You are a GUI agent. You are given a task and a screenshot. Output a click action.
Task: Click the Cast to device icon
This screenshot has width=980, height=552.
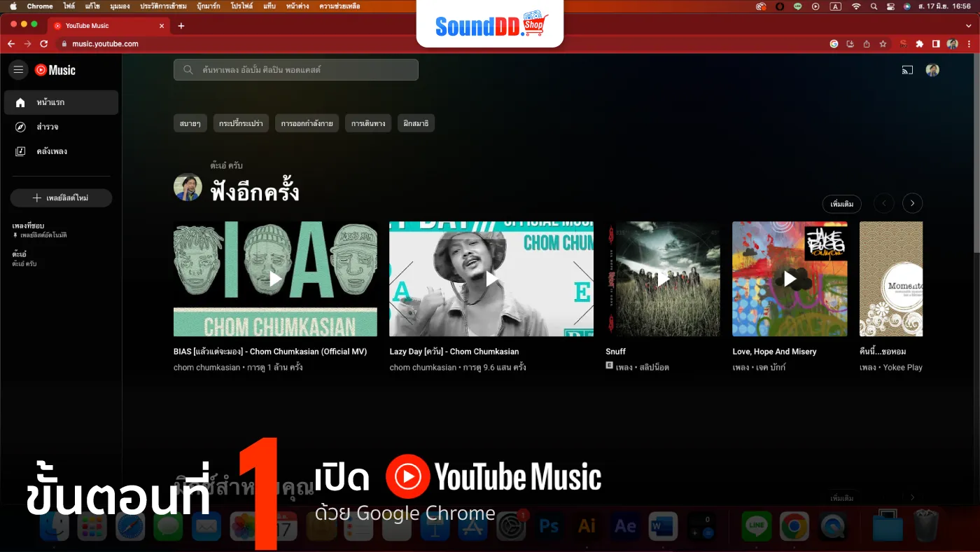tap(907, 70)
